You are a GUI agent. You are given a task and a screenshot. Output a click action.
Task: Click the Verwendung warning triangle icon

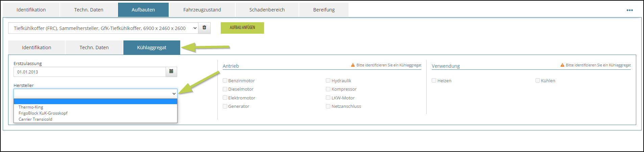coord(563,65)
